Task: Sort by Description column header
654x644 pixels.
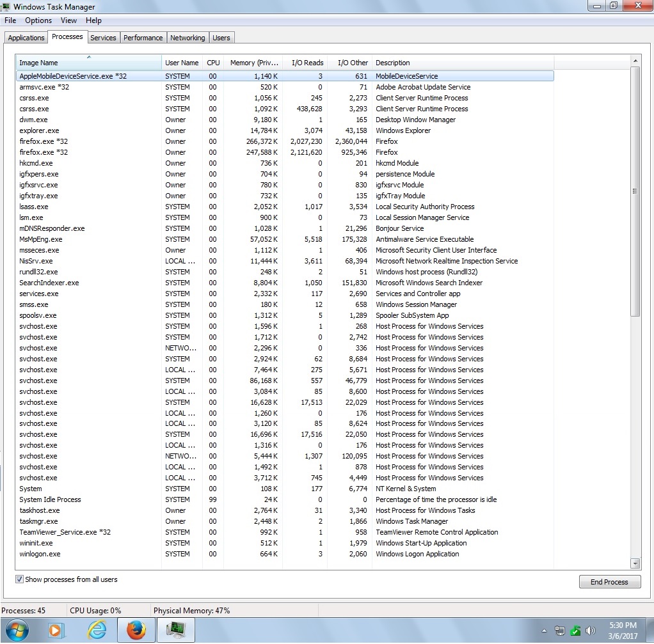Action: (x=463, y=63)
